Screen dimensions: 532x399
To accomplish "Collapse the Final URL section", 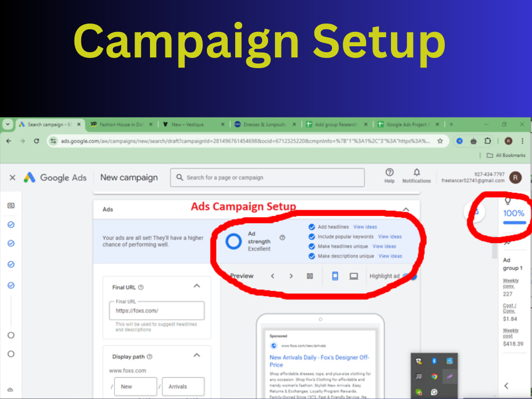I will [x=197, y=286].
